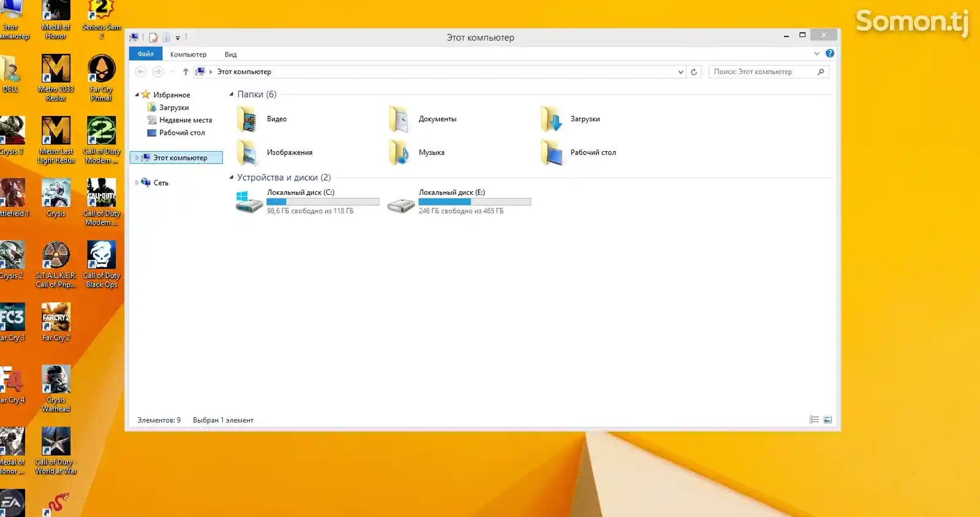
Task: Select Недавние места in navigation pane
Action: tap(186, 120)
